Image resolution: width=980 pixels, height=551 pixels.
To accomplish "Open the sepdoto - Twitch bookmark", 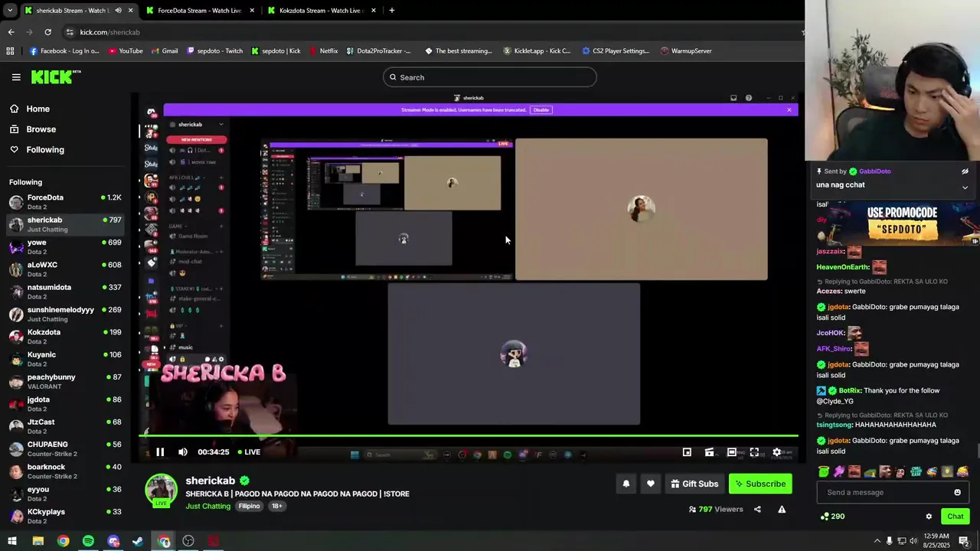I will (x=214, y=51).
